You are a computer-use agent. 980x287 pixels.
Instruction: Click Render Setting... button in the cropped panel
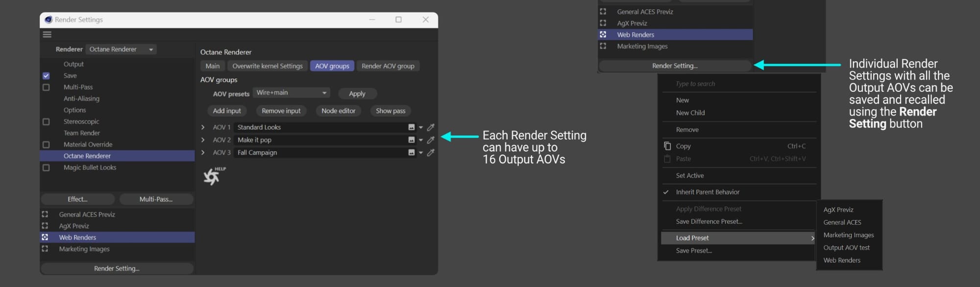point(675,66)
